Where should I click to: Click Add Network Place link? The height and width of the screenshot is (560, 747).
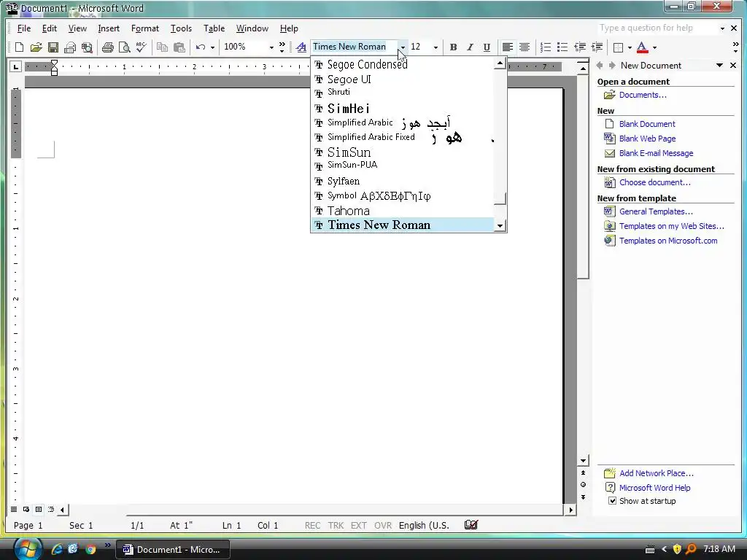coord(657,472)
